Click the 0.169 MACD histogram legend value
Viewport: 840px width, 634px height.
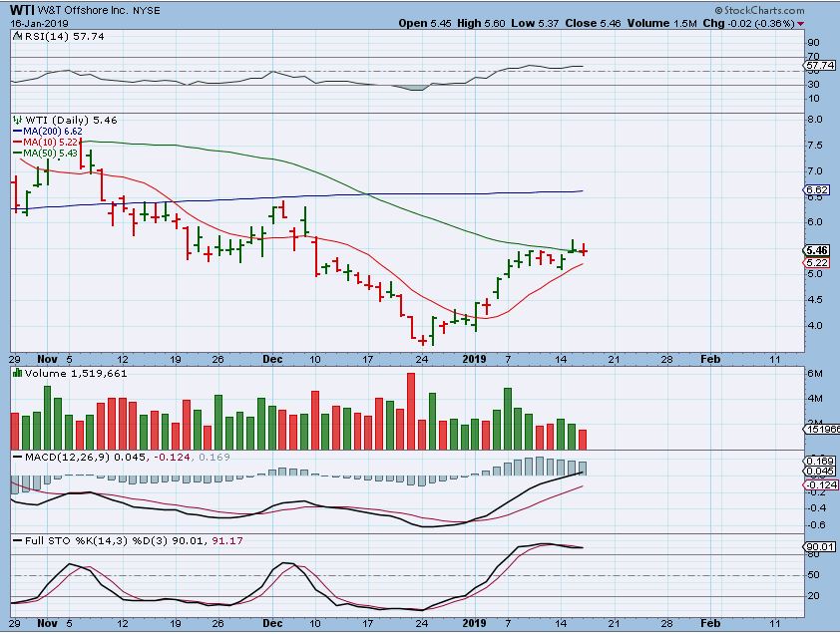(213, 457)
